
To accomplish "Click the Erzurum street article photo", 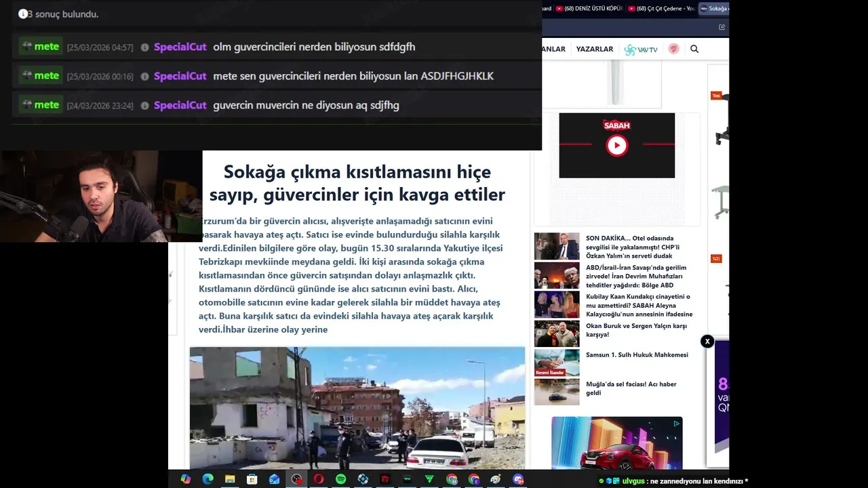I will click(357, 408).
